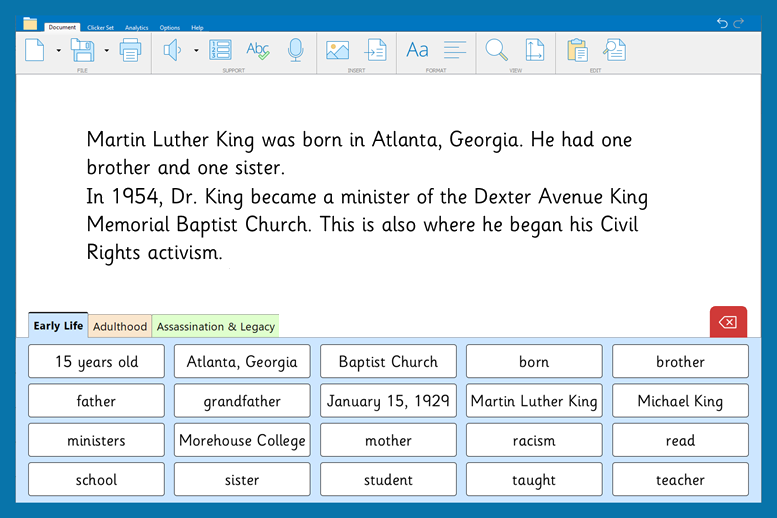Switch to the Analytics ribbon tab
The image size is (777, 518).
(137, 27)
